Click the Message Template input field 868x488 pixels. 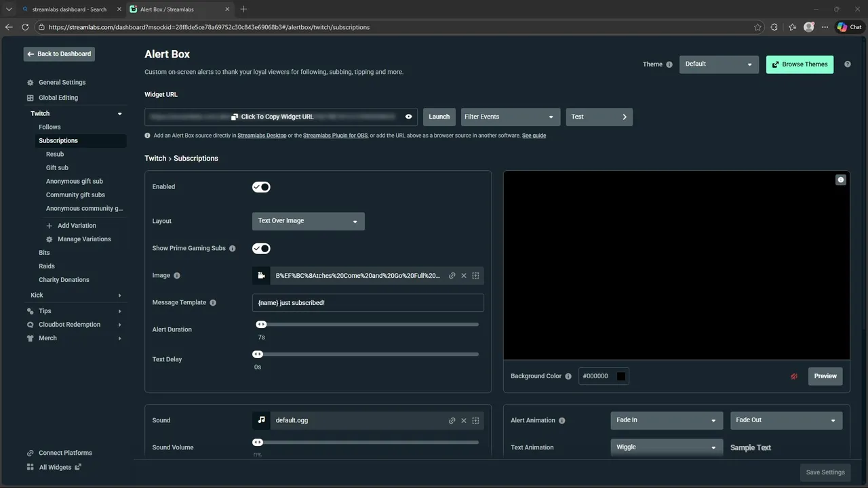[368, 303]
